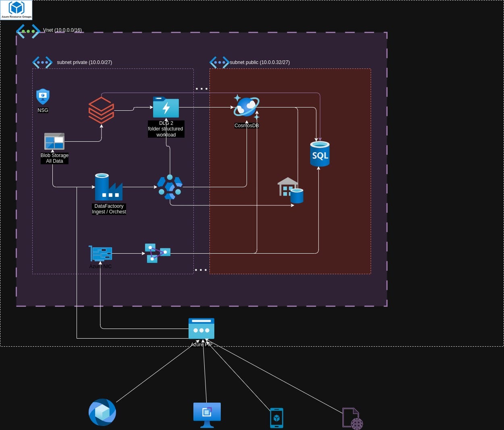Click the web page globe document icon
The width and height of the screenshot is (504, 430).
(x=350, y=418)
